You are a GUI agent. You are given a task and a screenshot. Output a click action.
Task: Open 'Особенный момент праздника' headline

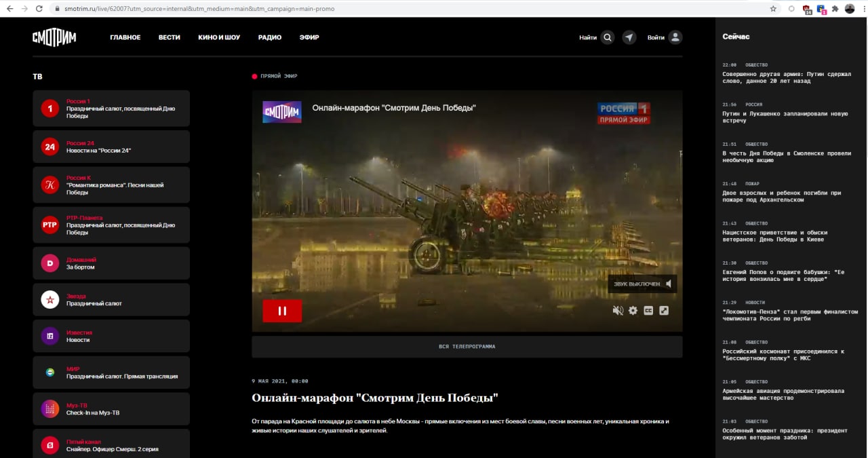(x=785, y=434)
